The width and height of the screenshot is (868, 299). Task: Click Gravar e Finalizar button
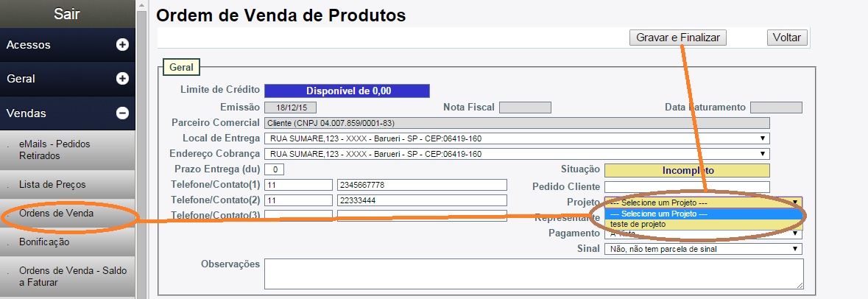(x=677, y=38)
